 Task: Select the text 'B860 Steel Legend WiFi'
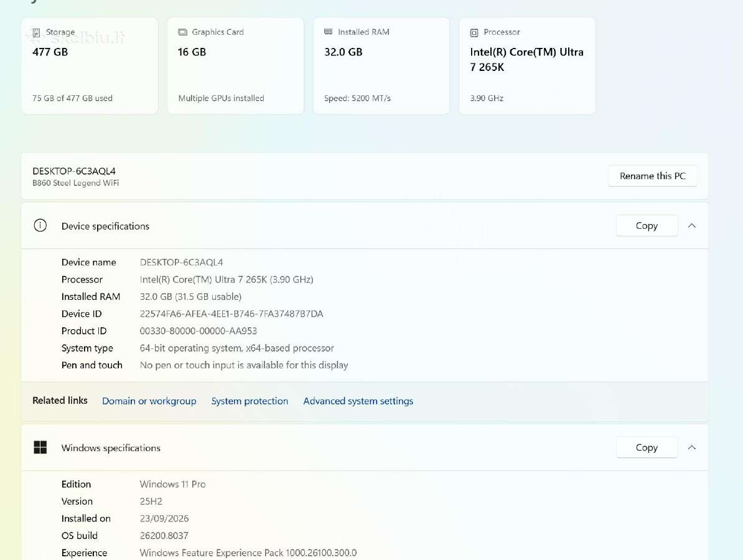pyautogui.click(x=76, y=183)
